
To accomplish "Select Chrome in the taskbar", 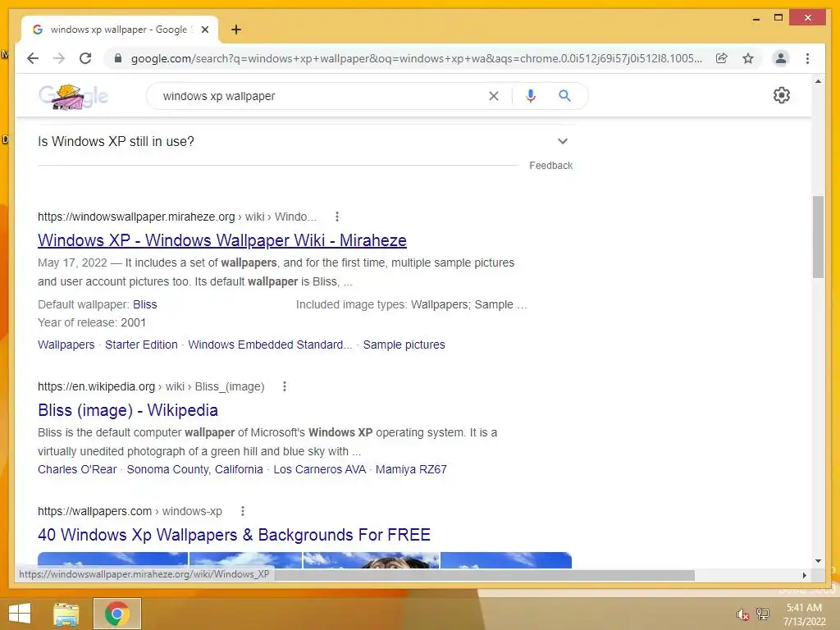I will (x=117, y=614).
